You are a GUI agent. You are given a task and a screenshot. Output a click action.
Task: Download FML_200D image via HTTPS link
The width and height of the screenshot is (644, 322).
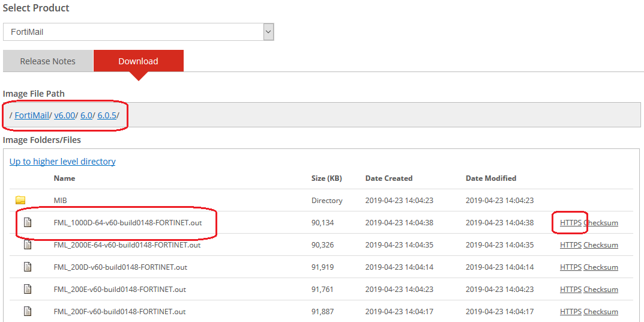coord(570,267)
